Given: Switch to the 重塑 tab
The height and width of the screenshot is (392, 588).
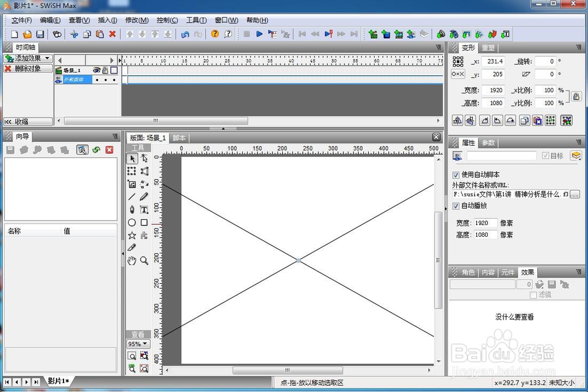Looking at the screenshot, I should point(488,48).
